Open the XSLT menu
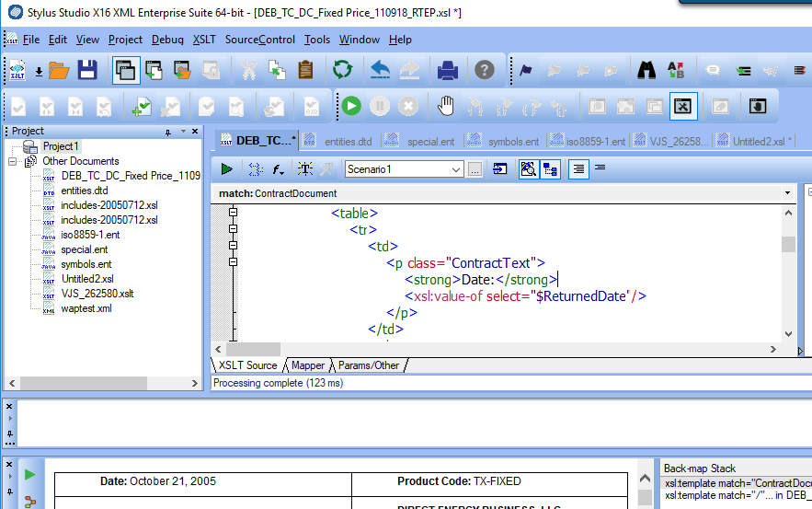Image resolution: width=812 pixels, height=509 pixels. point(204,40)
